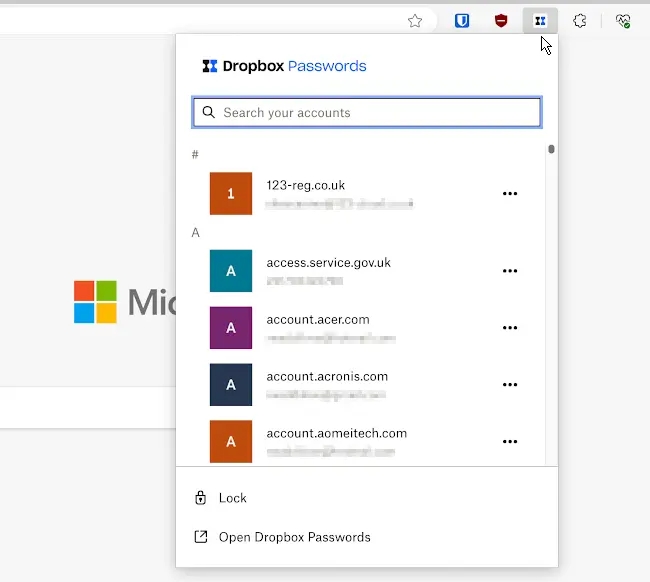The width and height of the screenshot is (650, 582).
Task: Click the Dropbox Passwords logo
Action: click(x=284, y=66)
